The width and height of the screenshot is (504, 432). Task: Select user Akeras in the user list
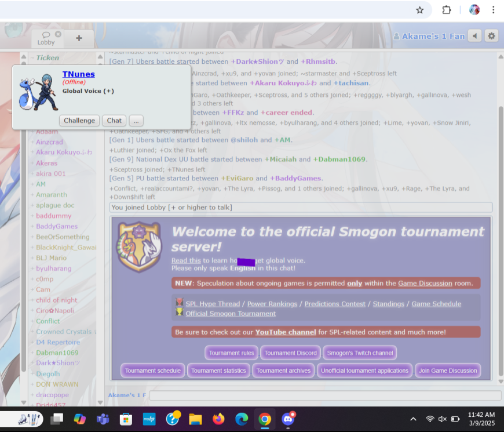(x=46, y=163)
